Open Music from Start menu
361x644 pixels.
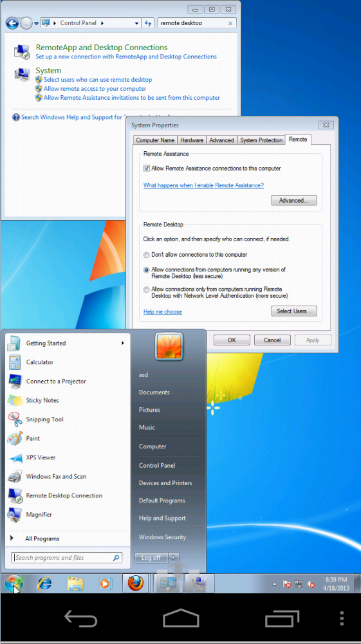[147, 428]
